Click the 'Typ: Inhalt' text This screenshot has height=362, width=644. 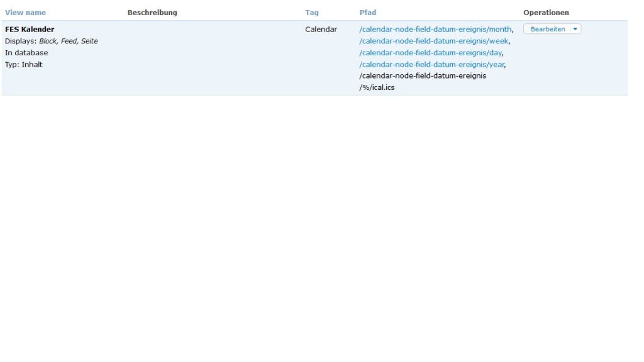click(x=24, y=64)
